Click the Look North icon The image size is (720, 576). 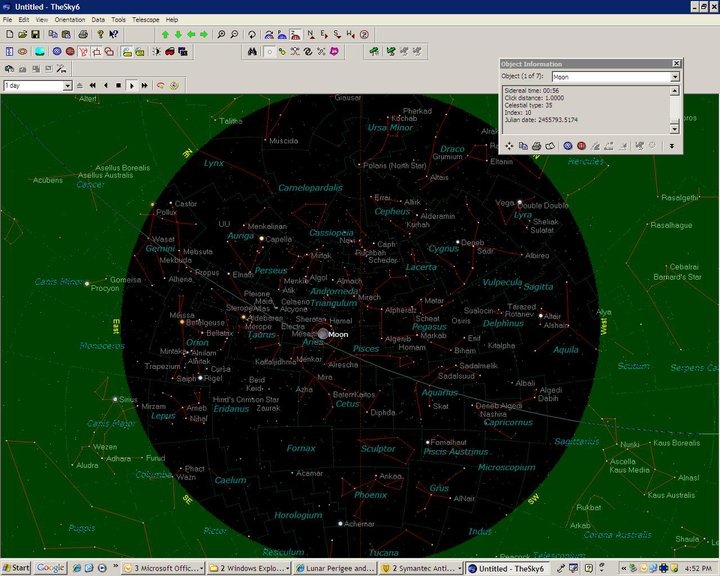pyautogui.click(x=311, y=34)
